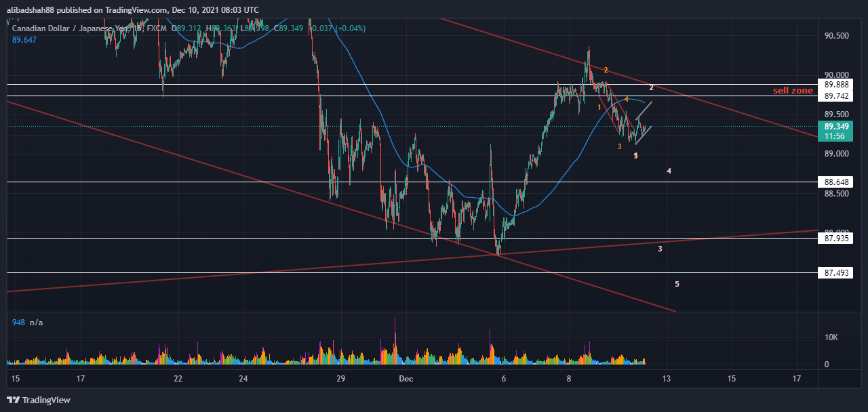
Task: Click the volume value 948 label
Action: pyautogui.click(x=18, y=323)
